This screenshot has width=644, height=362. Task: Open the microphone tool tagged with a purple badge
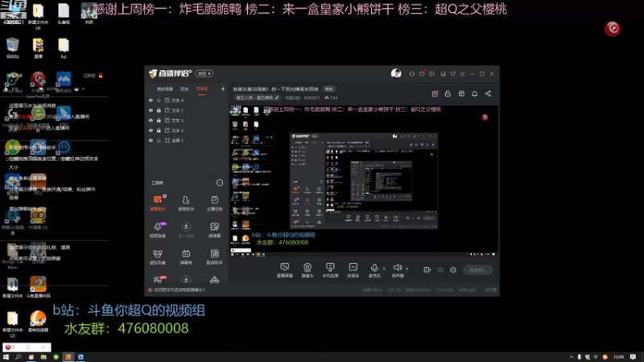[x=158, y=229]
